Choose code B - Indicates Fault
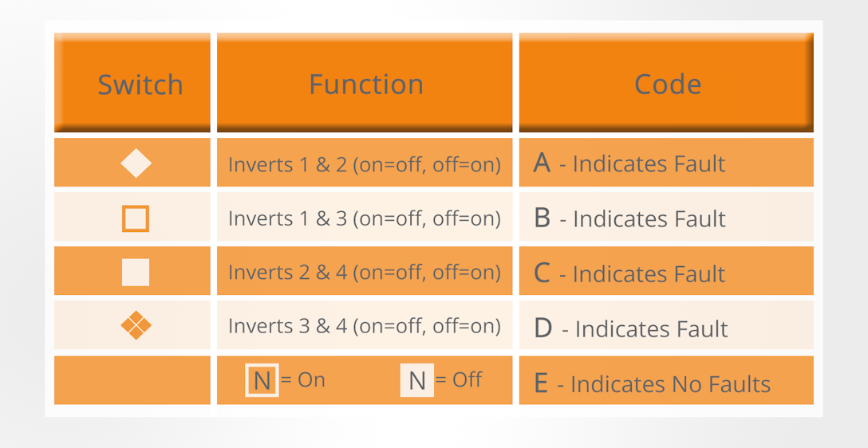Screen dimensions: 868x448 click(629, 218)
